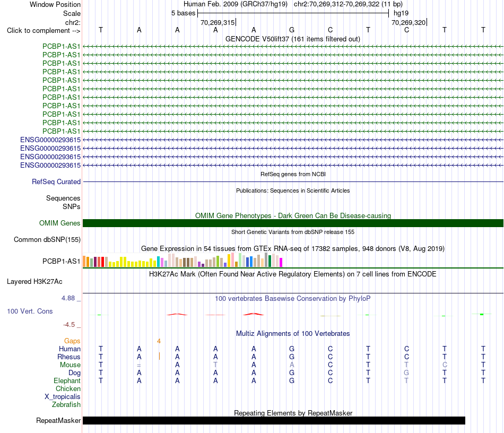Click the 'Layered H3K27Ac' label

tap(34, 282)
